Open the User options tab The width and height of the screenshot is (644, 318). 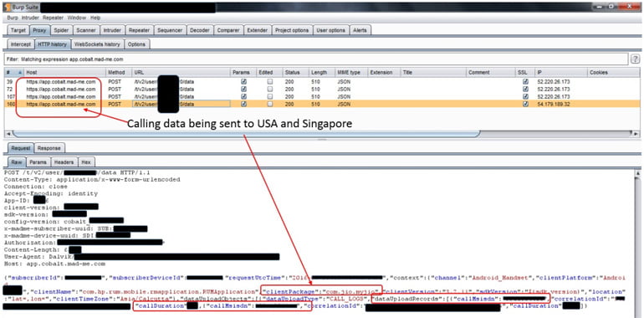pos(331,30)
